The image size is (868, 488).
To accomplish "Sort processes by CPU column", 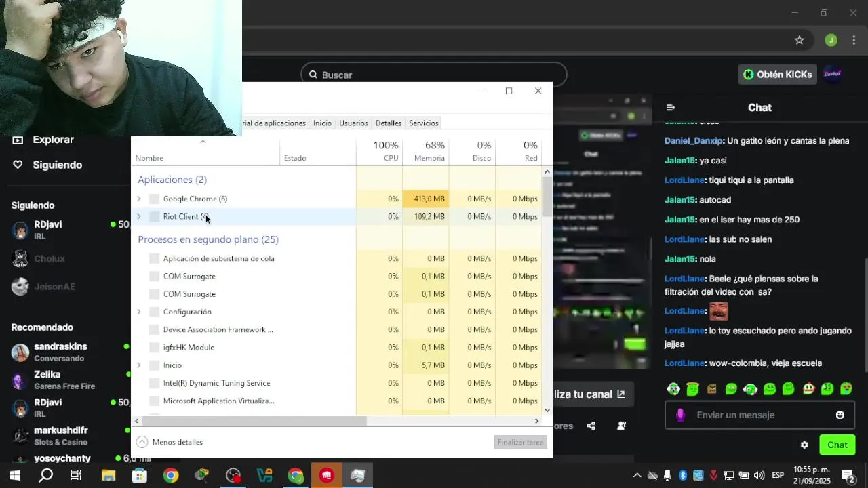I will click(x=380, y=151).
